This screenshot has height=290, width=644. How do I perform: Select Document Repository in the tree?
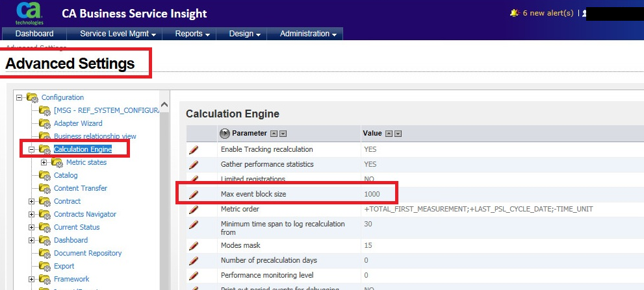tap(88, 253)
